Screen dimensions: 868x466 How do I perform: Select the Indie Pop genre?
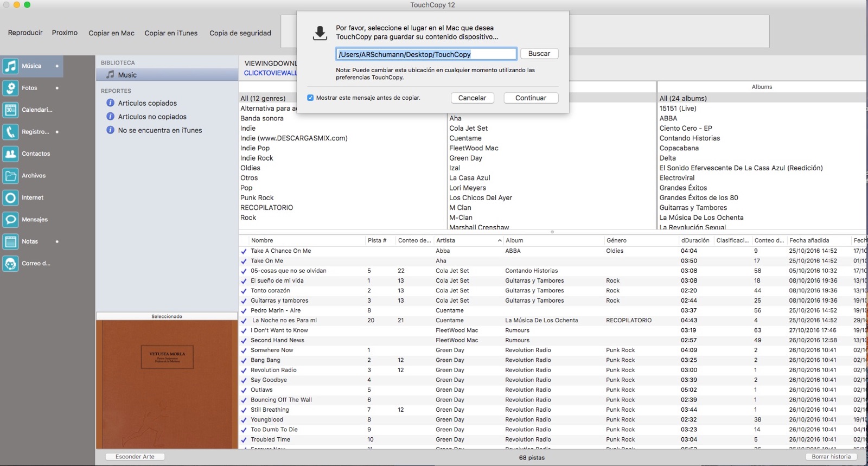click(255, 148)
